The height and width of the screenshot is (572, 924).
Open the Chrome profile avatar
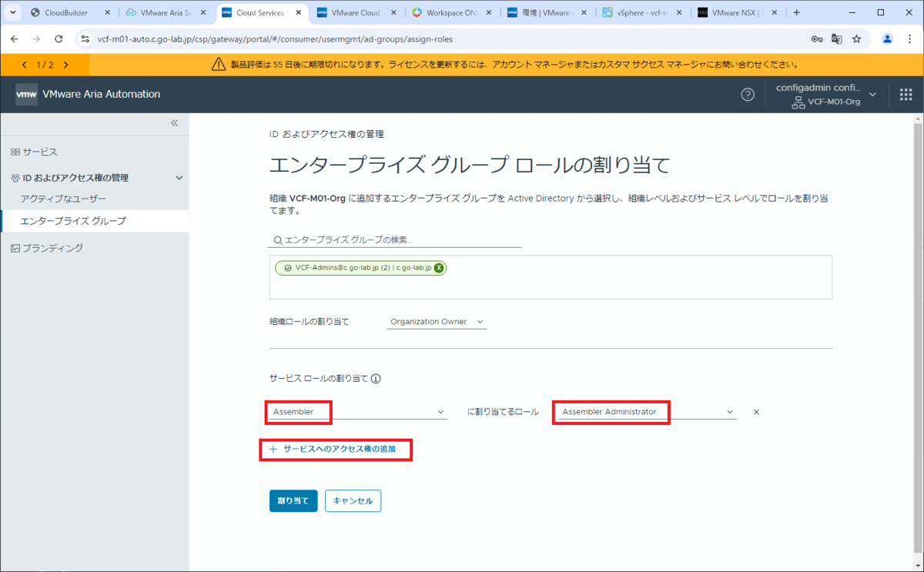(x=888, y=38)
